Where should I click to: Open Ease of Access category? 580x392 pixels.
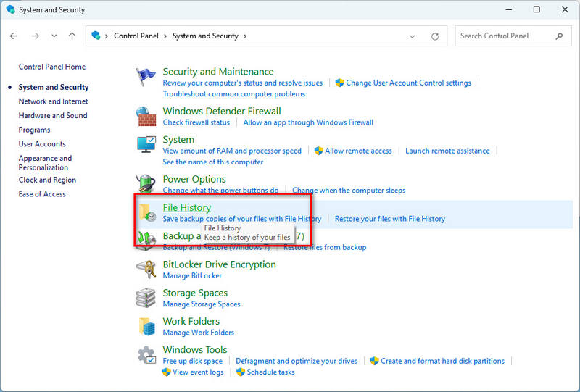42,193
